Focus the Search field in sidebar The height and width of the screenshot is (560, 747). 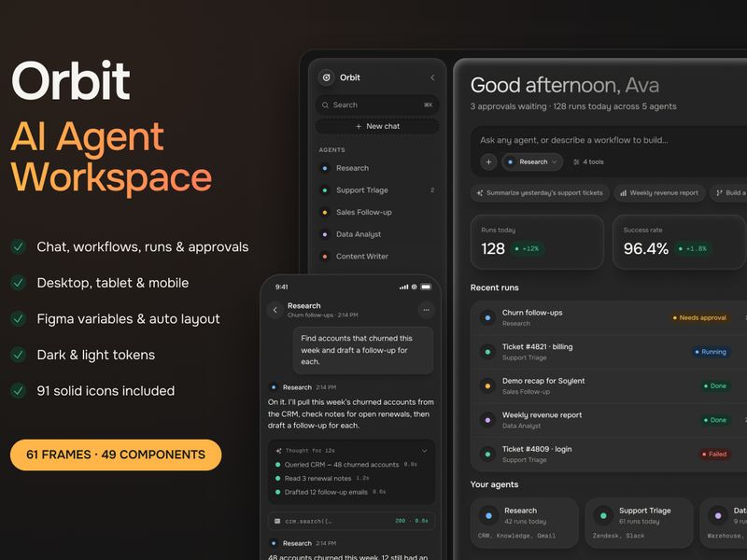pyautogui.click(x=377, y=105)
